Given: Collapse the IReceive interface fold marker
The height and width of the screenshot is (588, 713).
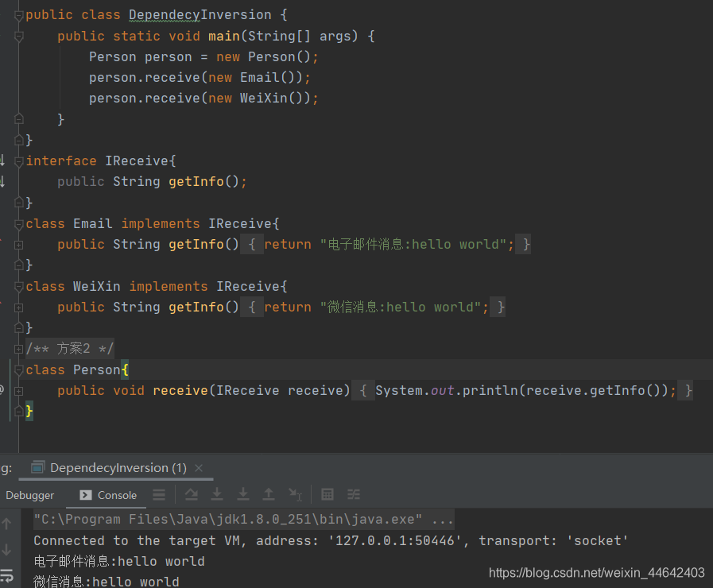Looking at the screenshot, I should (x=18, y=161).
